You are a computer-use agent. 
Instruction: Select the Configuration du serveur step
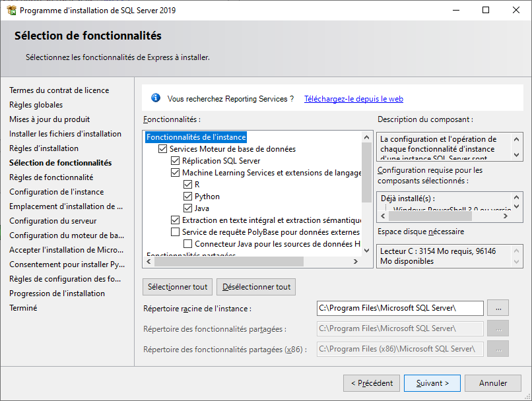pyautogui.click(x=53, y=221)
